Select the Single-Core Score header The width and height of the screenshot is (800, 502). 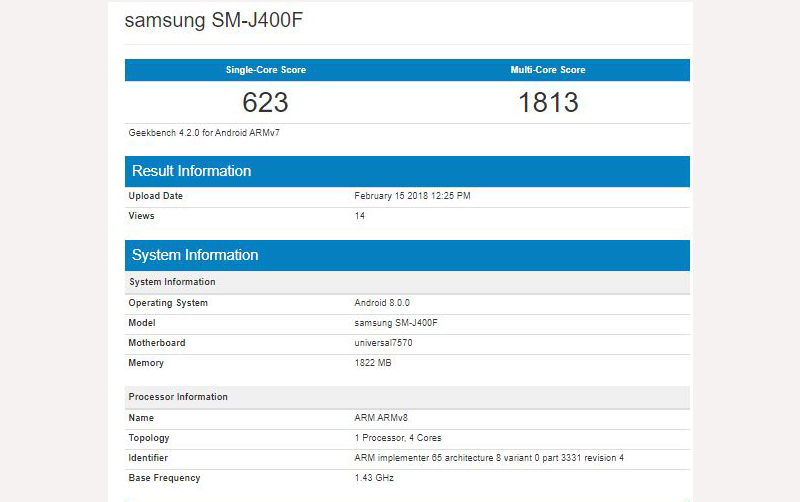266,70
